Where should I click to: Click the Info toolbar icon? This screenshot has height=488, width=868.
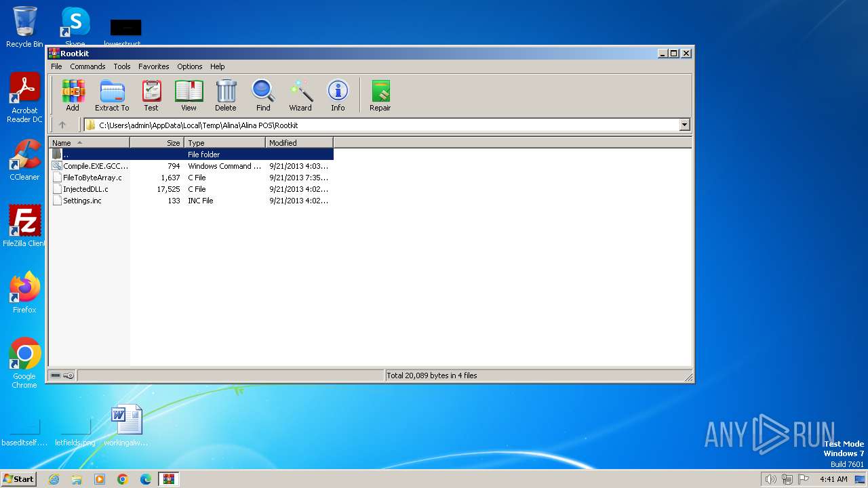[338, 95]
